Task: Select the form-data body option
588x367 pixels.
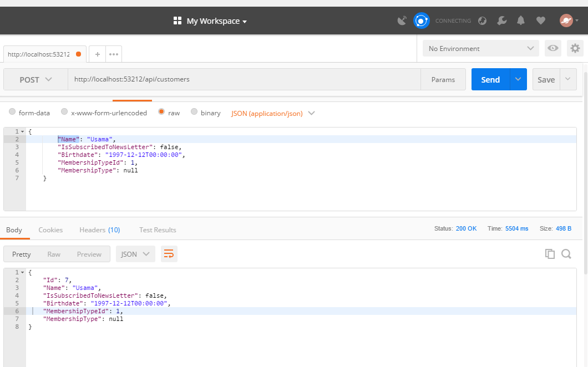Action: point(12,112)
